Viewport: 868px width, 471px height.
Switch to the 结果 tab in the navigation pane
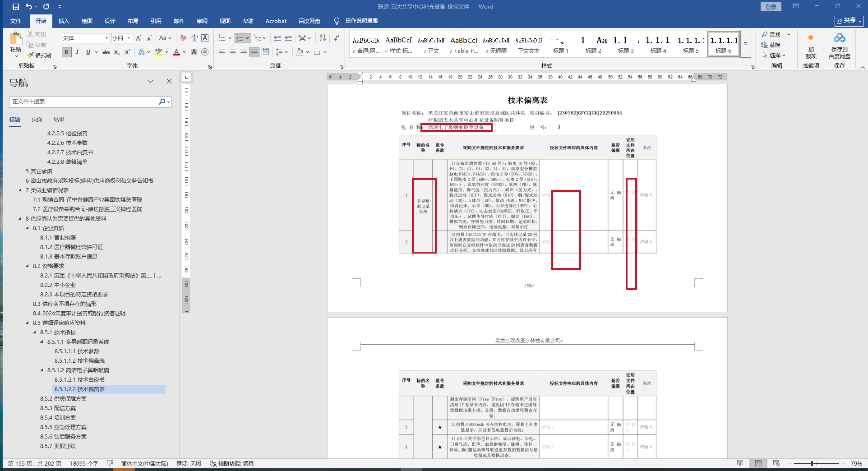tap(59, 120)
